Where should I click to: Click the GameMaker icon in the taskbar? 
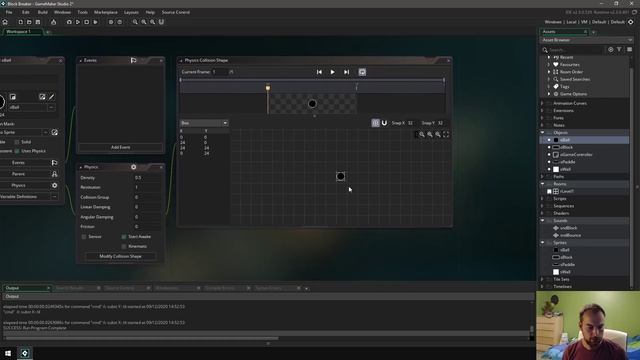(24, 353)
